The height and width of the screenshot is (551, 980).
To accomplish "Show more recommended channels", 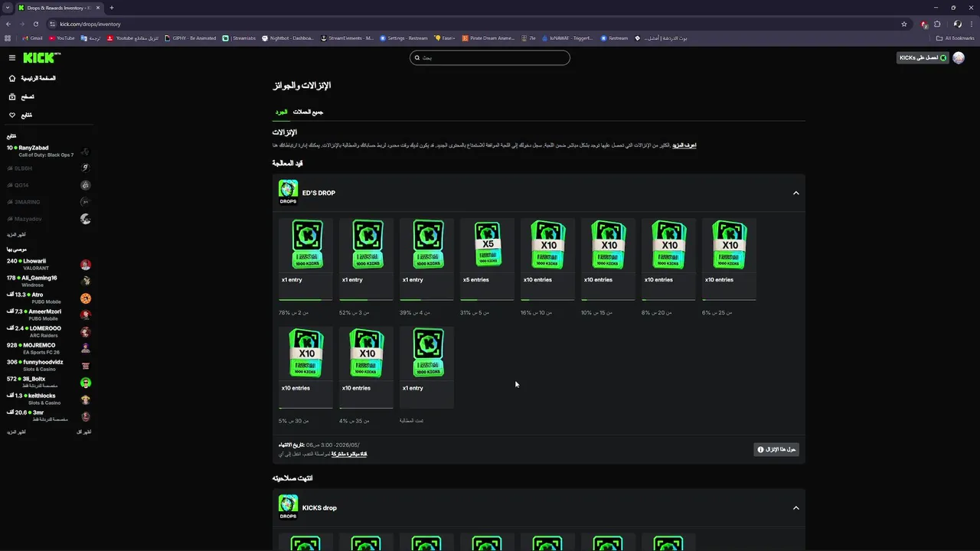I will (x=16, y=432).
